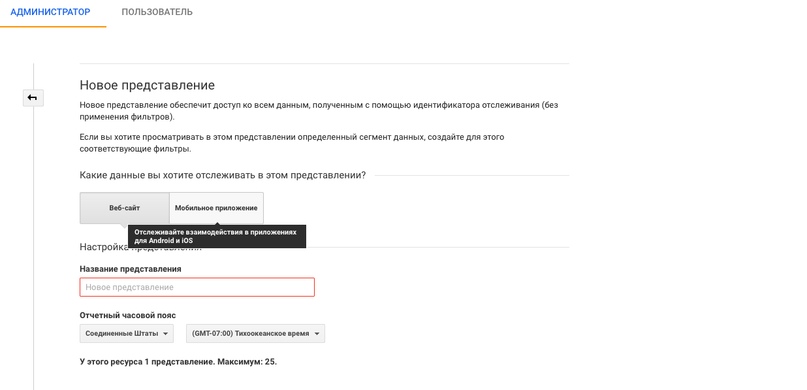807x390 pixels.
Task: Click the pointer notch under Веб-сайт button
Action: pos(125,225)
